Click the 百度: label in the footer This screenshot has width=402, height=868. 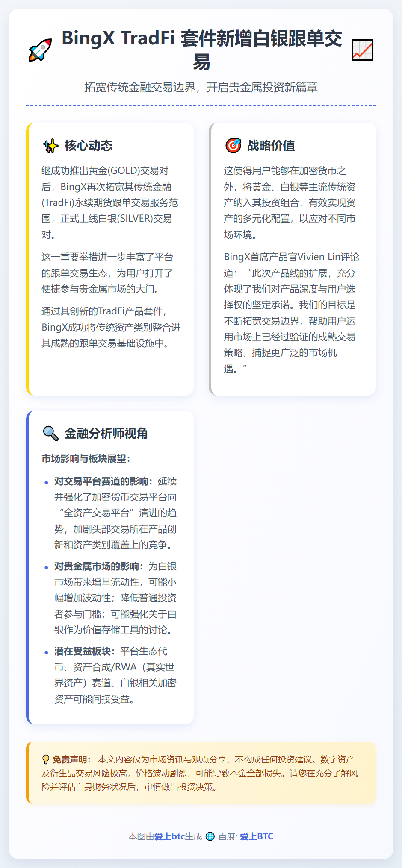[x=228, y=836]
